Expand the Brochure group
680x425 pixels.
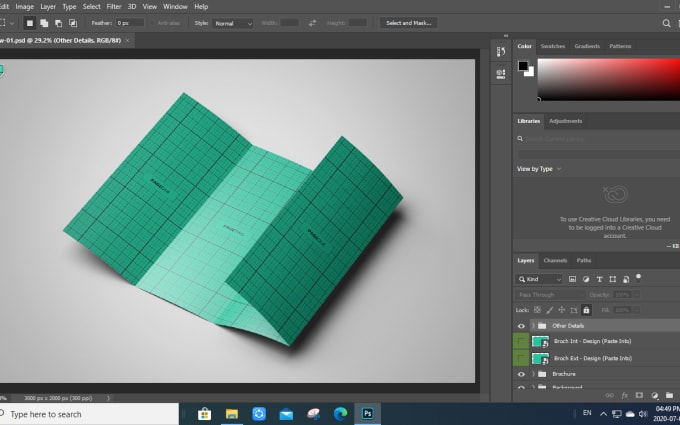[x=533, y=374]
